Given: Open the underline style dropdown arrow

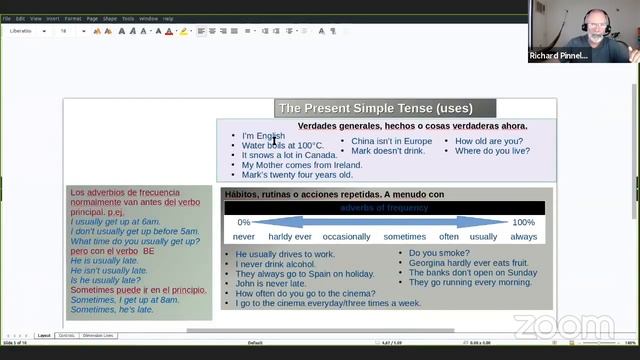Looking at the screenshot, I should point(151,31).
